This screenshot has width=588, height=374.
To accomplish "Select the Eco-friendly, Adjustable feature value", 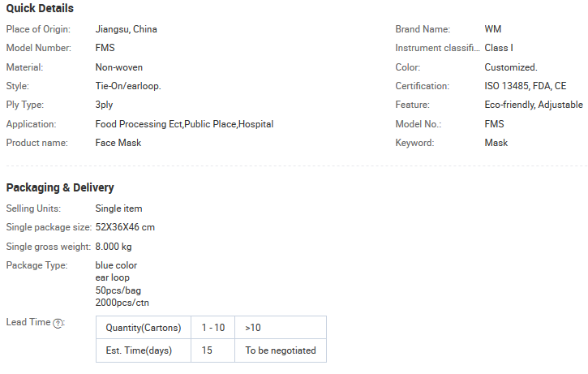I will 534,105.
